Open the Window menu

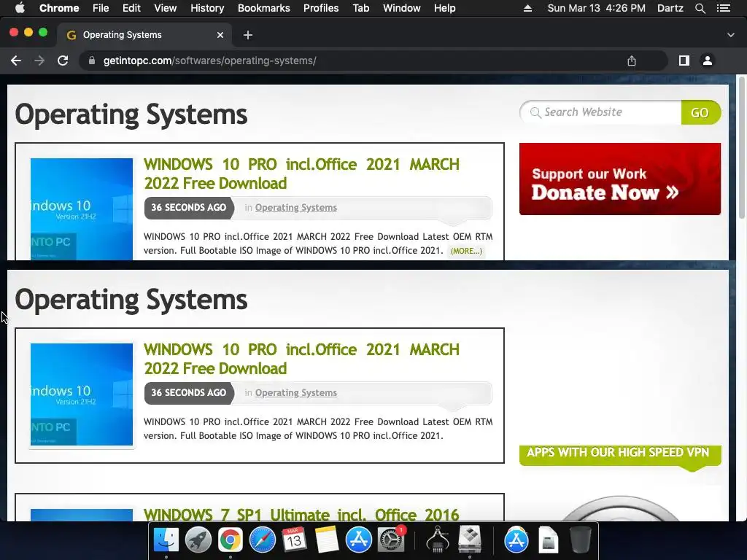(402, 8)
